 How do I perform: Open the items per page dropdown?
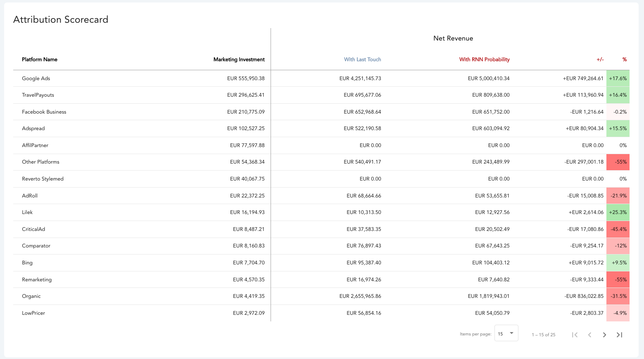click(506, 333)
